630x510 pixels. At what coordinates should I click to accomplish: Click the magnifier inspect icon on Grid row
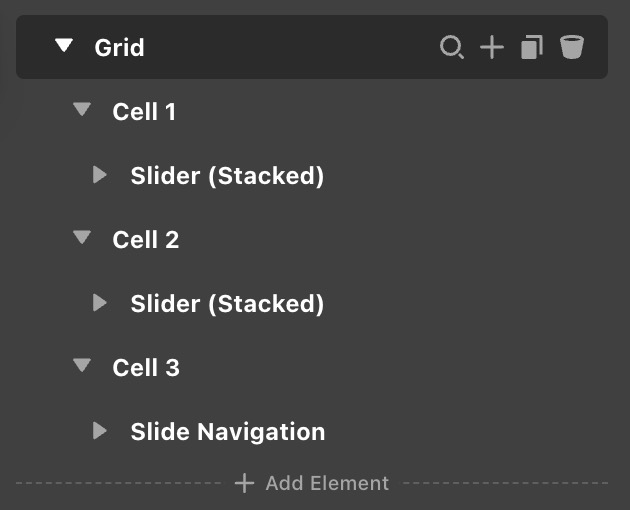[452, 47]
